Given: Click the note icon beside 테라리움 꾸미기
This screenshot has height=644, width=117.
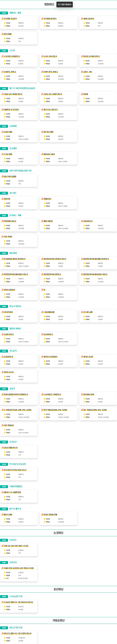Looking at the screenshot, I should click(x=42, y=154).
